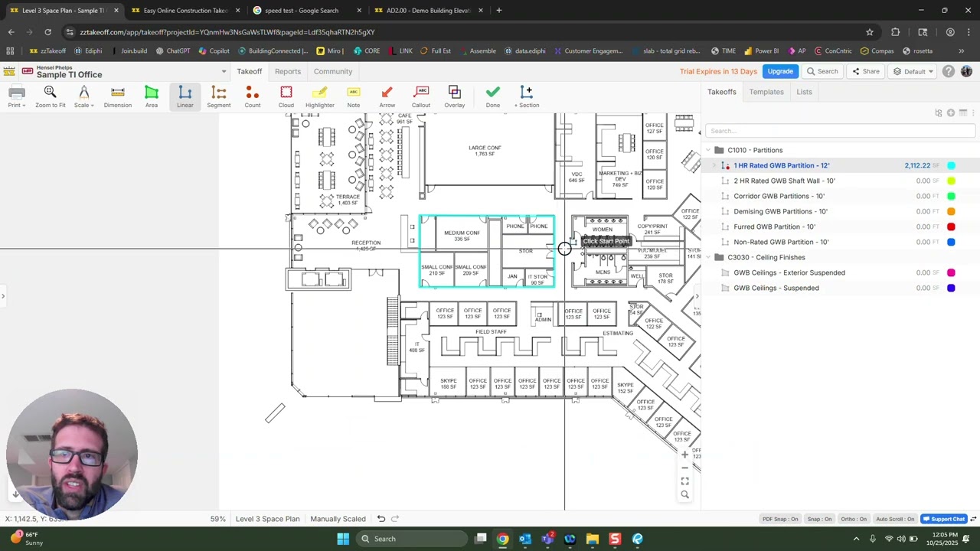Open the magnifier search on the canvas
The image size is (980, 551).
[x=685, y=495]
